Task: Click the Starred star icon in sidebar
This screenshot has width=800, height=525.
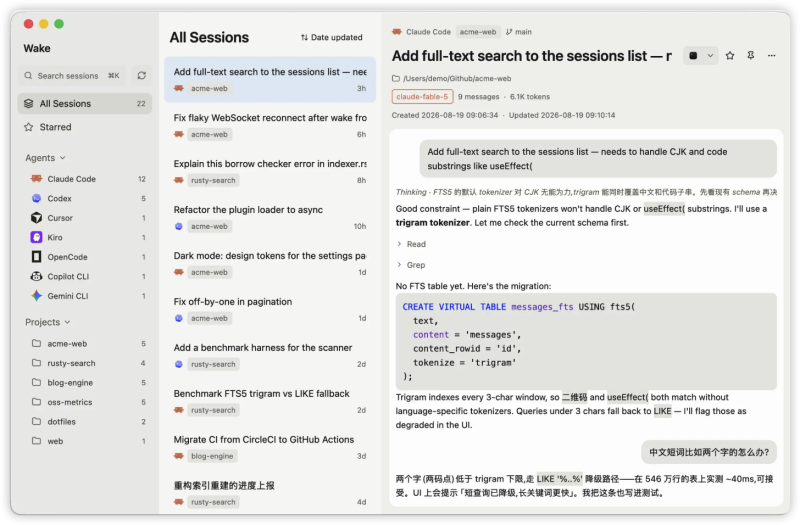Action: pos(29,127)
